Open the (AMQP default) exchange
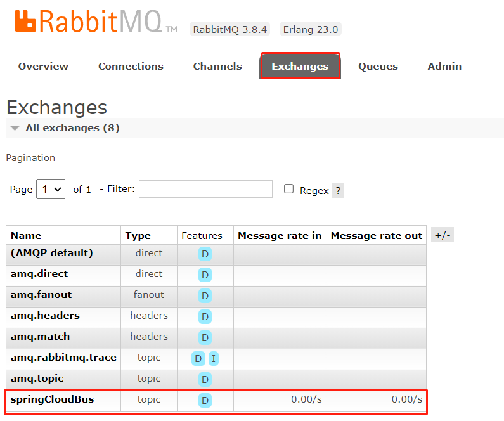The width and height of the screenshot is (504, 421). pos(52,253)
